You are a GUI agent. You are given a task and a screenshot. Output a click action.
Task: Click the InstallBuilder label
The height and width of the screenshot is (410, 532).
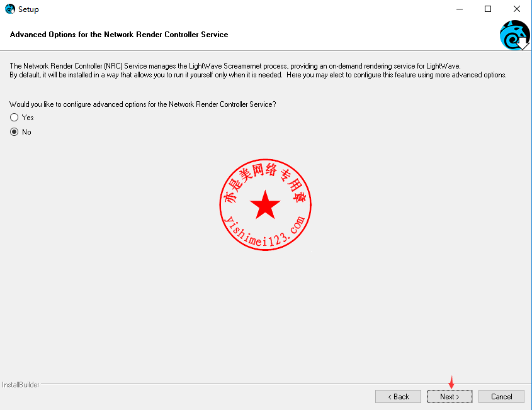tap(20, 385)
